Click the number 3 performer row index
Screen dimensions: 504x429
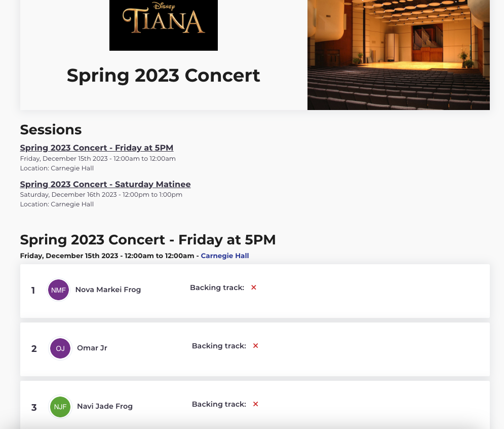tap(34, 407)
